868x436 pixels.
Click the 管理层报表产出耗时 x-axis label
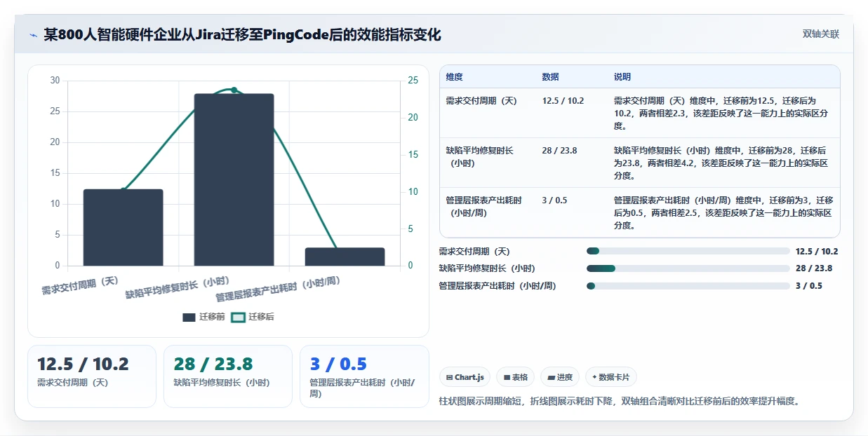click(x=278, y=289)
